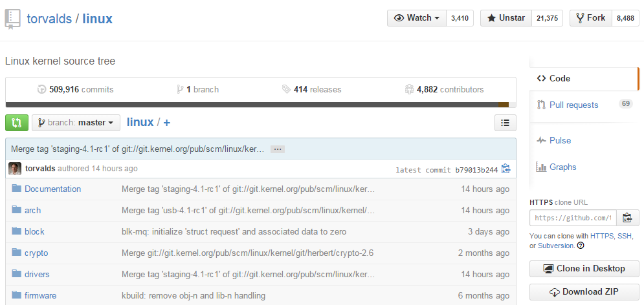The image size is (644, 305).
Task: Select the Graphs tab
Action: [556, 167]
